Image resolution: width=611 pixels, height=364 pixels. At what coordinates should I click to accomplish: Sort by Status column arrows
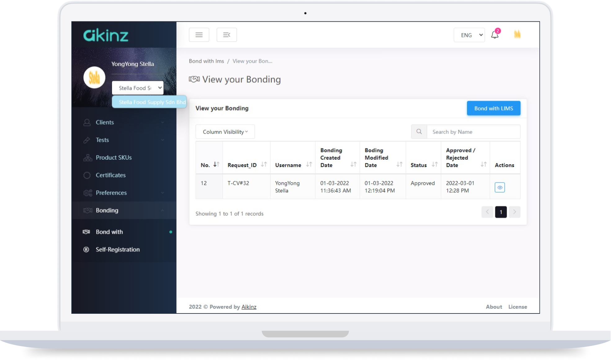tap(434, 165)
